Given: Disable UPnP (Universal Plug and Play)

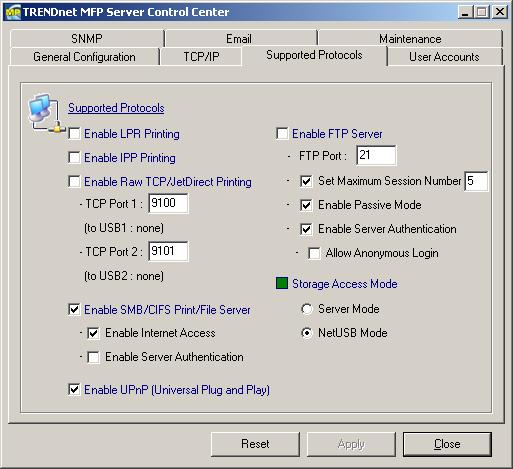Looking at the screenshot, I should click(74, 389).
